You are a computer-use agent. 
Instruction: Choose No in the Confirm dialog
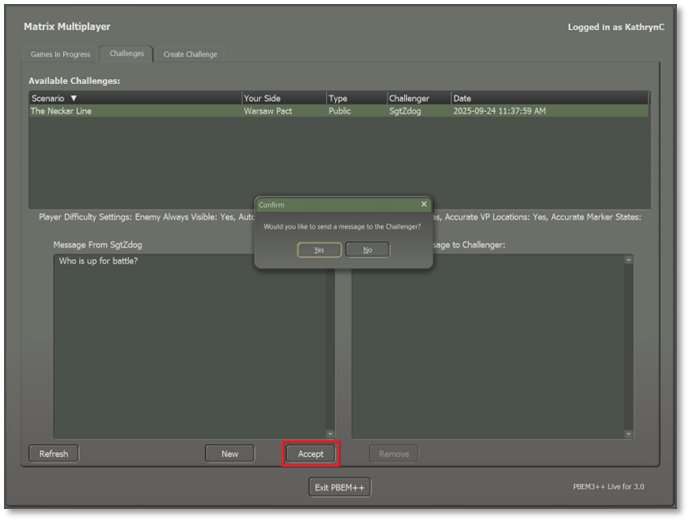point(367,250)
